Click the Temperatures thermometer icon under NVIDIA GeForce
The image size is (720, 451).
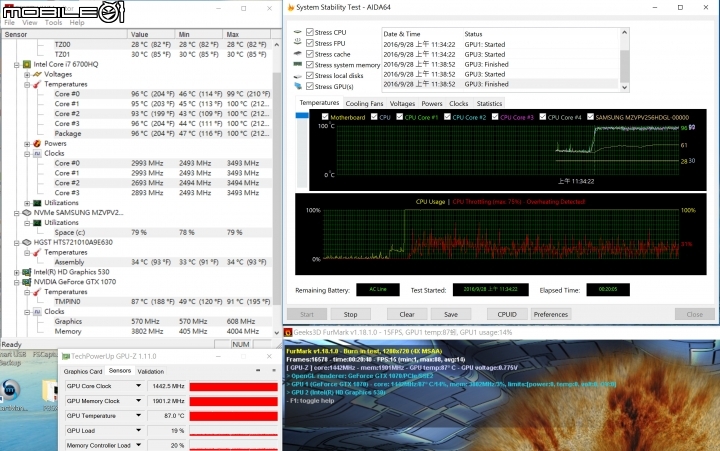(x=37, y=292)
